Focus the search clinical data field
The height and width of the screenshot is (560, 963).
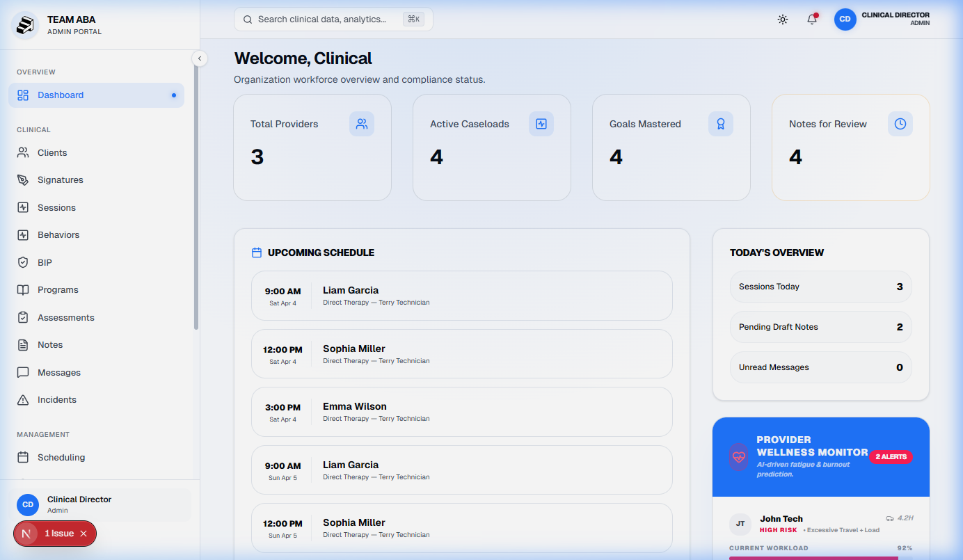pos(333,19)
